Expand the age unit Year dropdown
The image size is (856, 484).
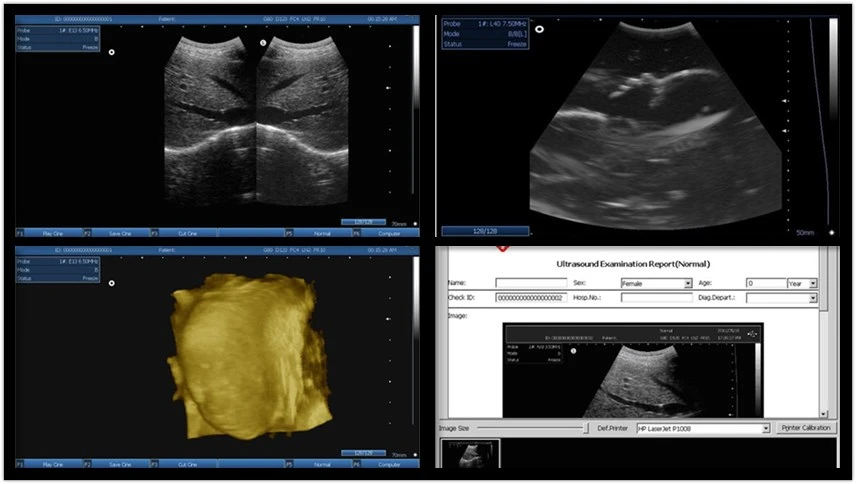pos(812,284)
